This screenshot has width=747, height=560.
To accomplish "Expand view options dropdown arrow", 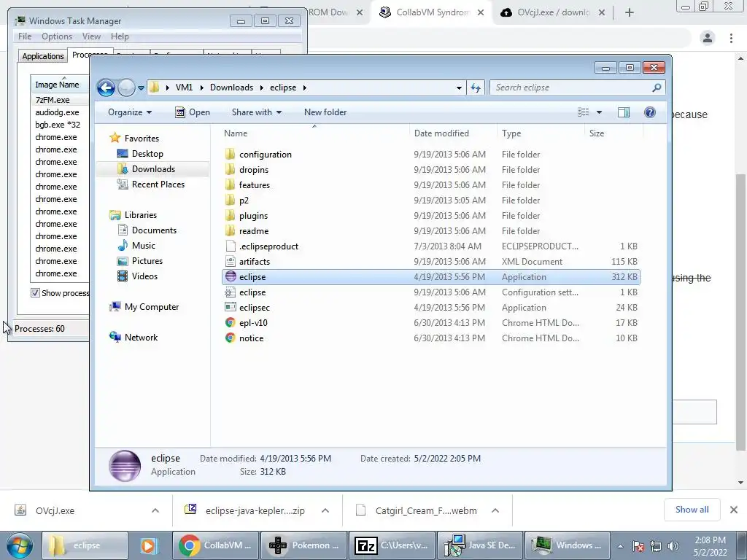I will (600, 112).
